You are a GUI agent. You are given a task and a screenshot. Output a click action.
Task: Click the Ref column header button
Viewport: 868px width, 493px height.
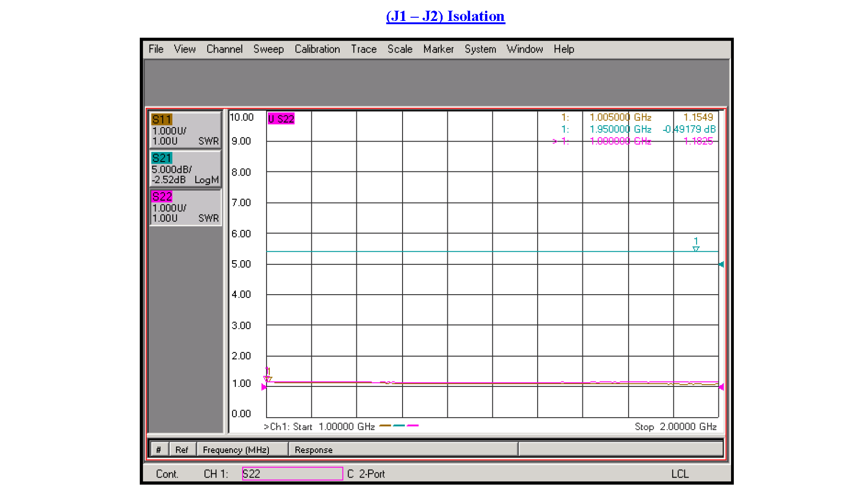[x=182, y=449]
